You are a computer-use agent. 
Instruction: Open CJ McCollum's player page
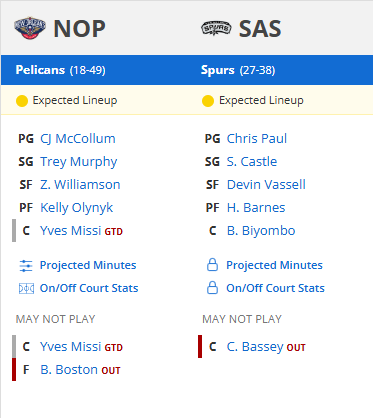pyautogui.click(x=78, y=139)
